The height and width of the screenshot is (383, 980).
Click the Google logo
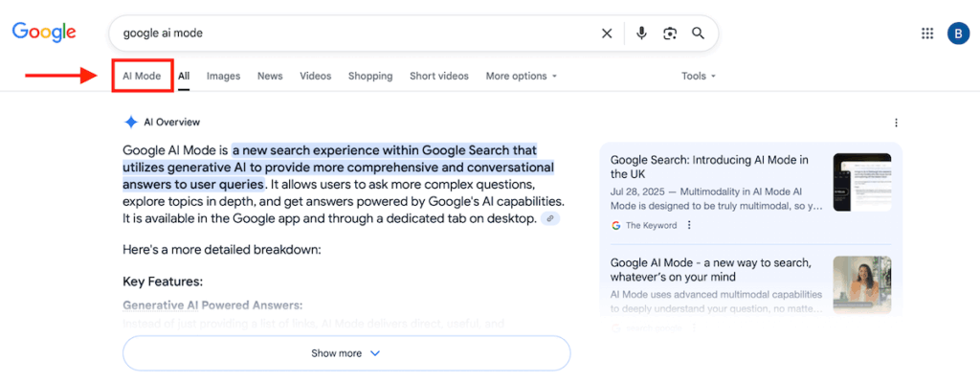click(44, 33)
